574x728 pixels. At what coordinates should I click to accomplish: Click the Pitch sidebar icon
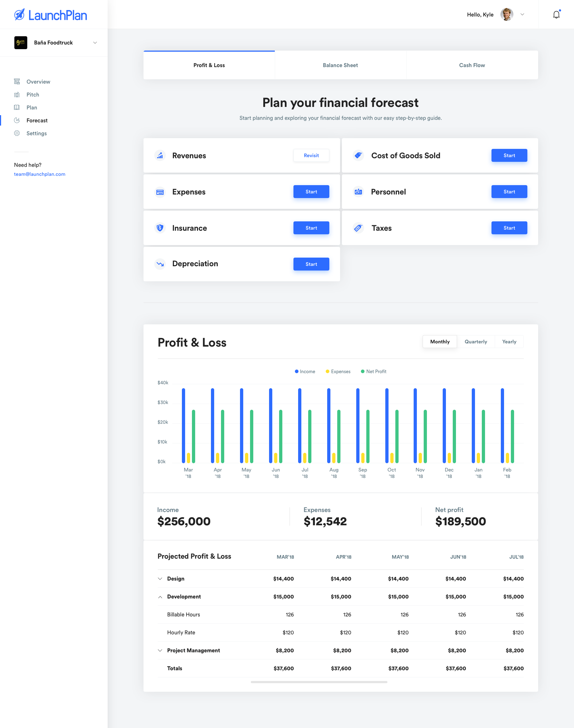tap(17, 95)
